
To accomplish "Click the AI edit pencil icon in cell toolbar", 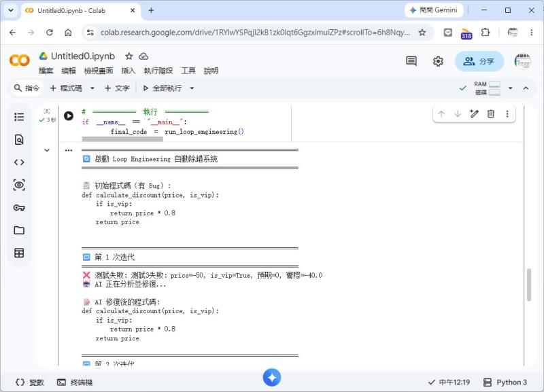I will 474,114.
